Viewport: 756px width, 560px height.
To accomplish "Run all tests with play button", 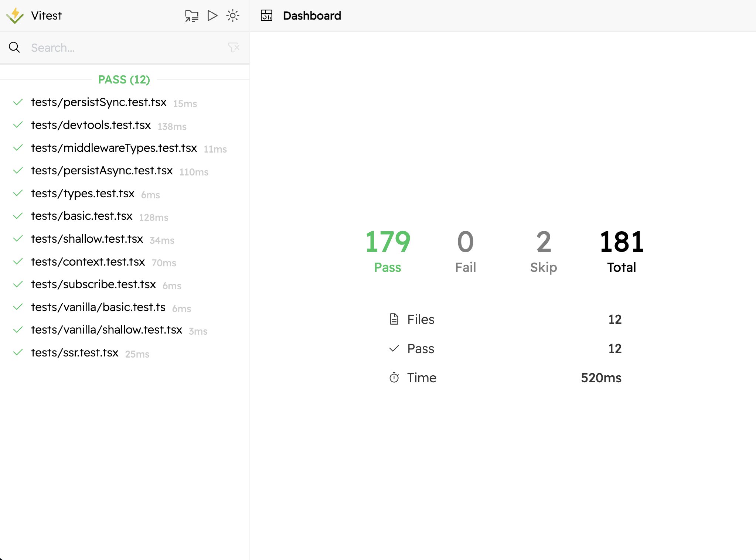I will (x=212, y=16).
